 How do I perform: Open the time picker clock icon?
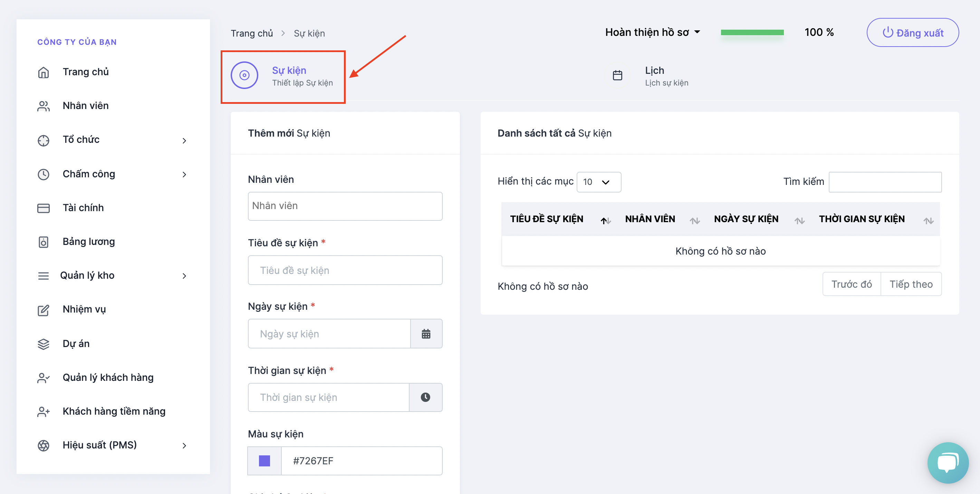425,397
